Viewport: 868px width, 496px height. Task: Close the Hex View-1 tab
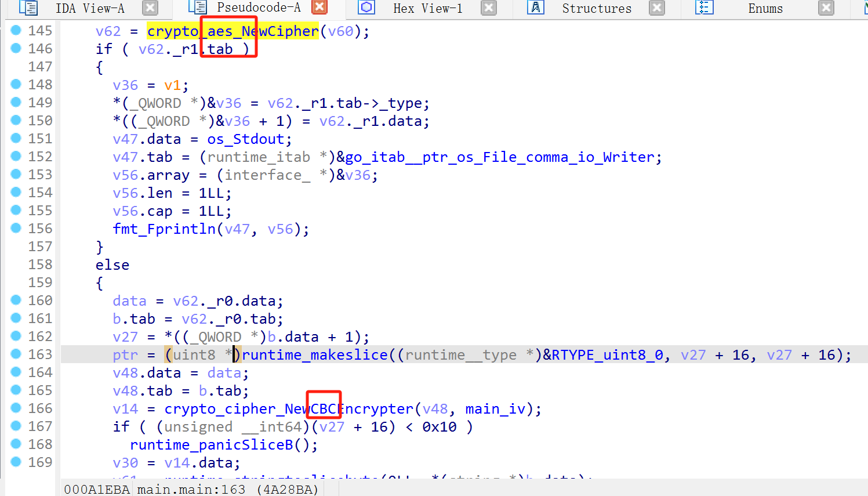pos(489,8)
